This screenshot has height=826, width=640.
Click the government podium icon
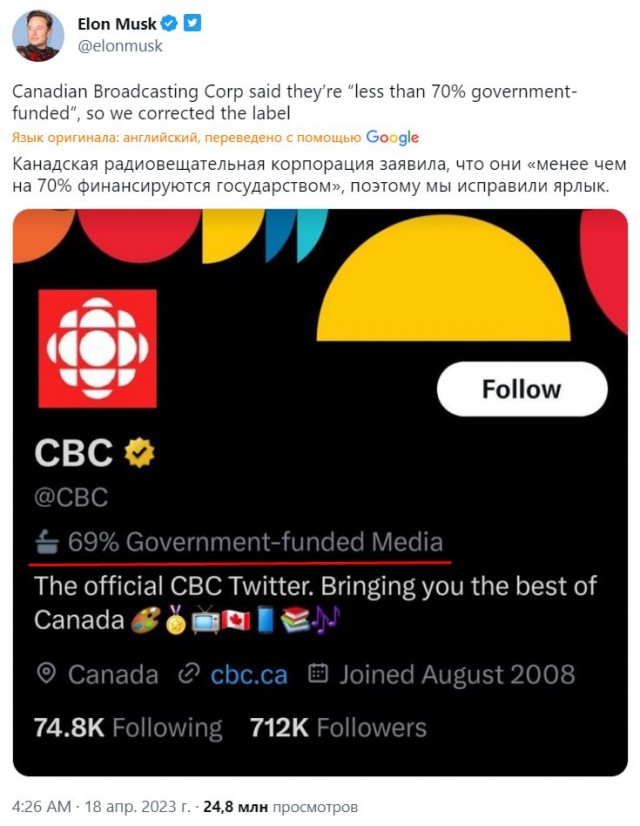coord(47,543)
